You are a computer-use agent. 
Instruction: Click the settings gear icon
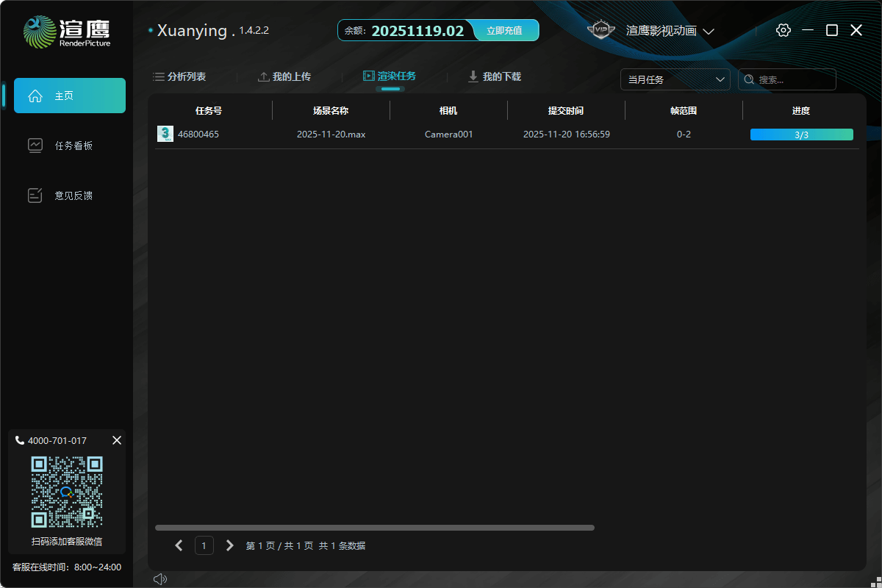point(784,30)
